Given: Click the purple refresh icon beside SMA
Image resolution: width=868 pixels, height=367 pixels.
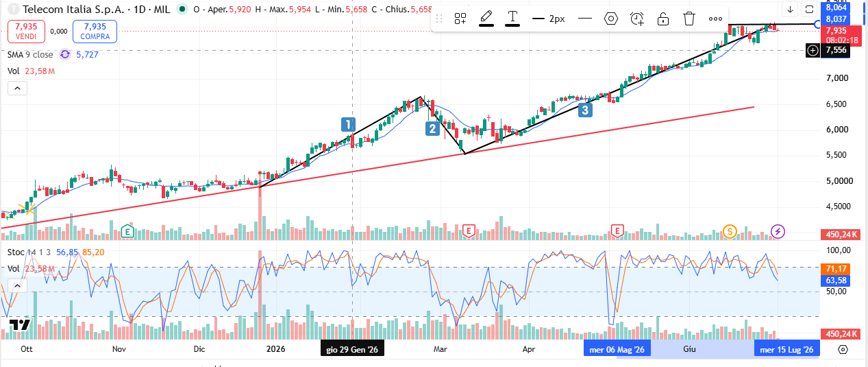Looking at the screenshot, I should (x=65, y=54).
